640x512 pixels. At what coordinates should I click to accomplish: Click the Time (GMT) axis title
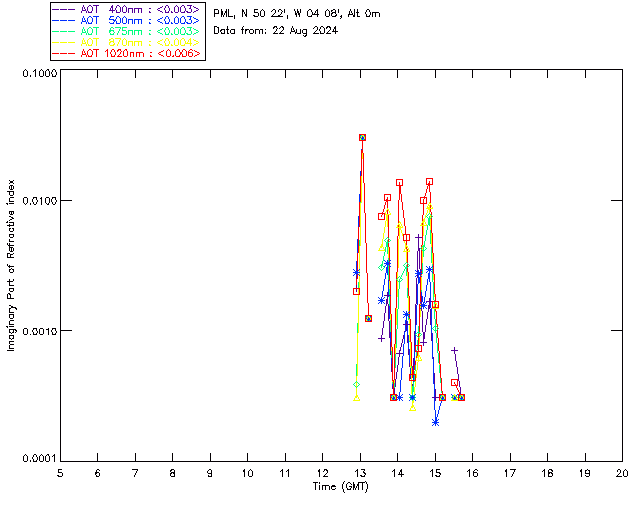click(340, 487)
